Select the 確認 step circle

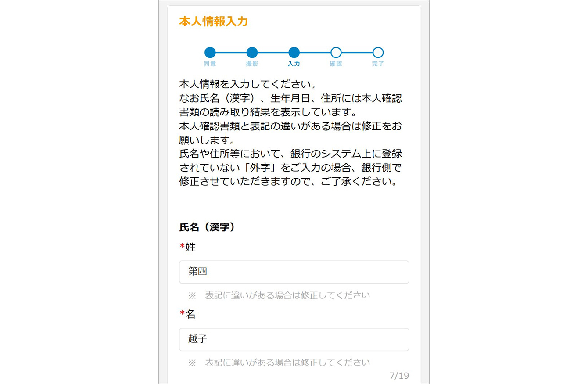[x=336, y=53]
